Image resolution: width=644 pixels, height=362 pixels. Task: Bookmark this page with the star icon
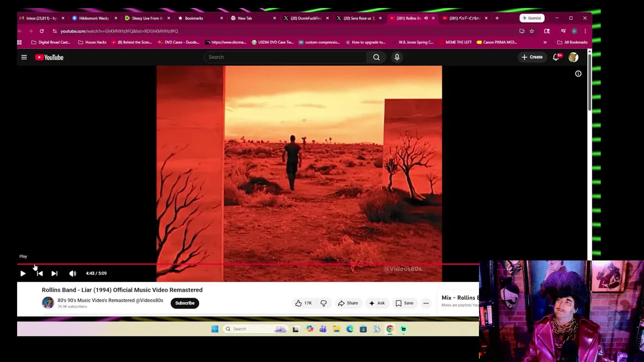click(532, 31)
